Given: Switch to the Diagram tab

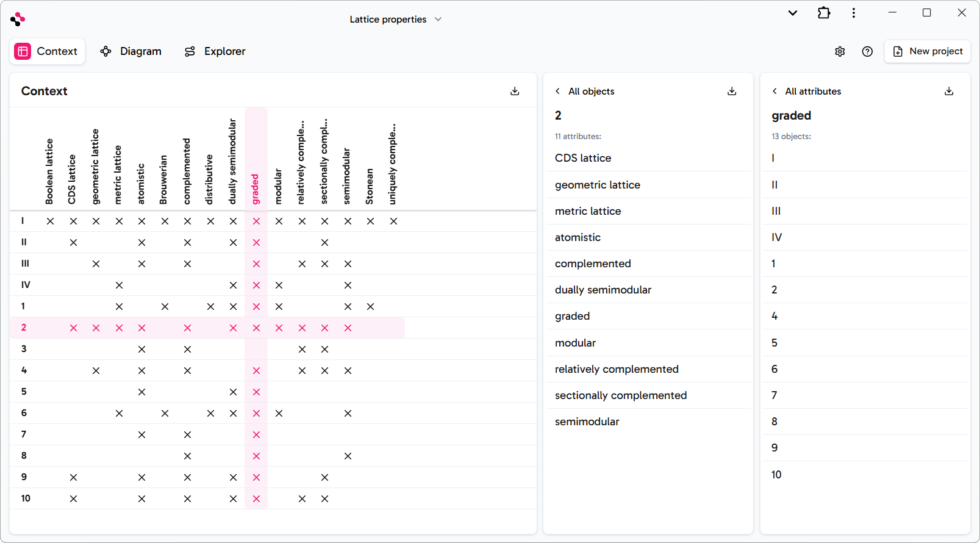Looking at the screenshot, I should pyautogui.click(x=131, y=51).
